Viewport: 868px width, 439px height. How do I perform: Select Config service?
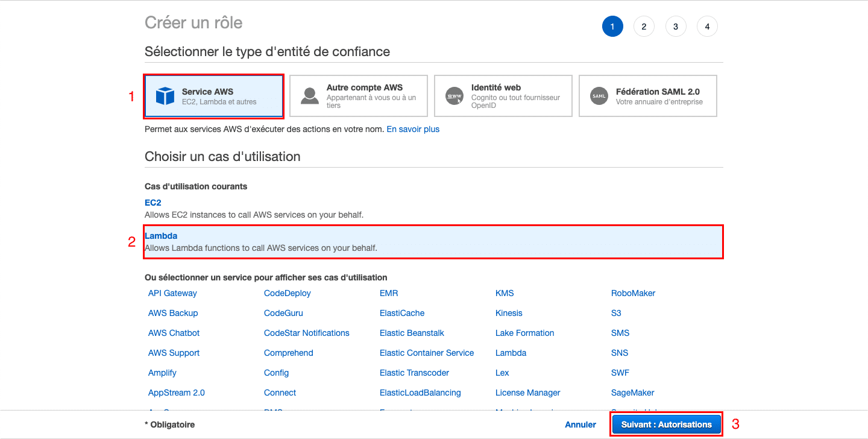point(276,373)
